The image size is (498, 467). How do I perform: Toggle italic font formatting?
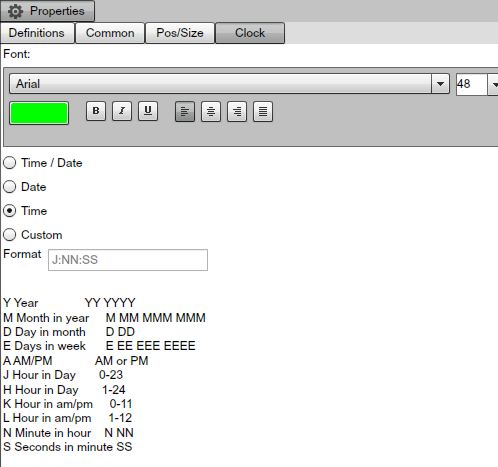122,111
